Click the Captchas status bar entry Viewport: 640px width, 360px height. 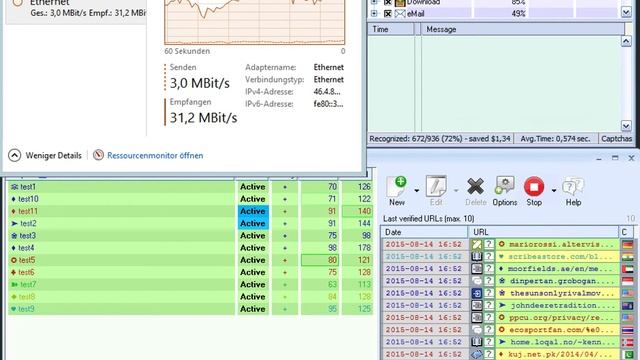coord(616,139)
